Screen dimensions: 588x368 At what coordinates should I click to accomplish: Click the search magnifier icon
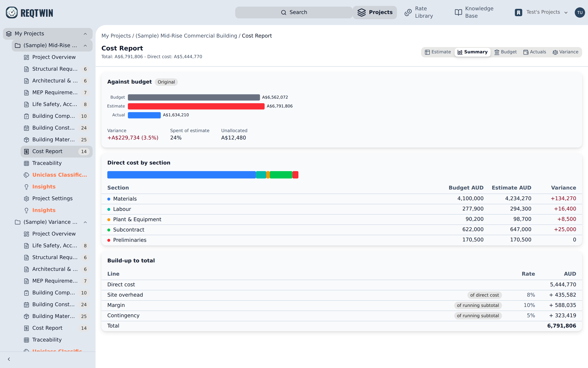284,12
